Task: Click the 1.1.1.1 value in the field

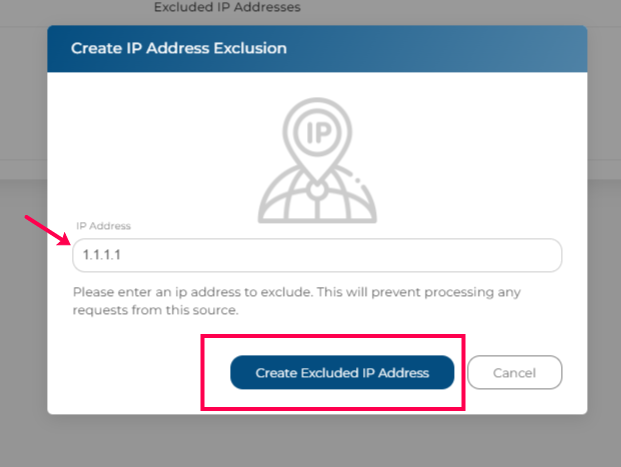Action: (x=101, y=255)
